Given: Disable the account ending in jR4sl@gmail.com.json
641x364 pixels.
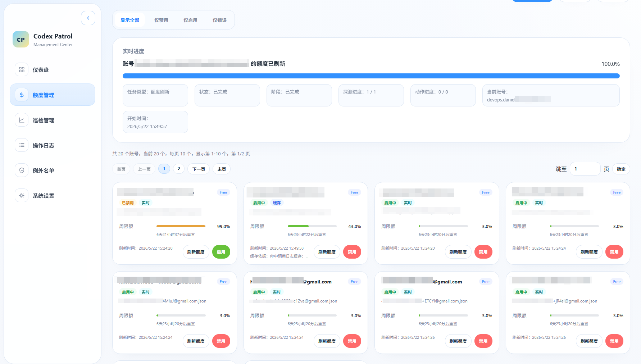Looking at the screenshot, I should (614, 341).
